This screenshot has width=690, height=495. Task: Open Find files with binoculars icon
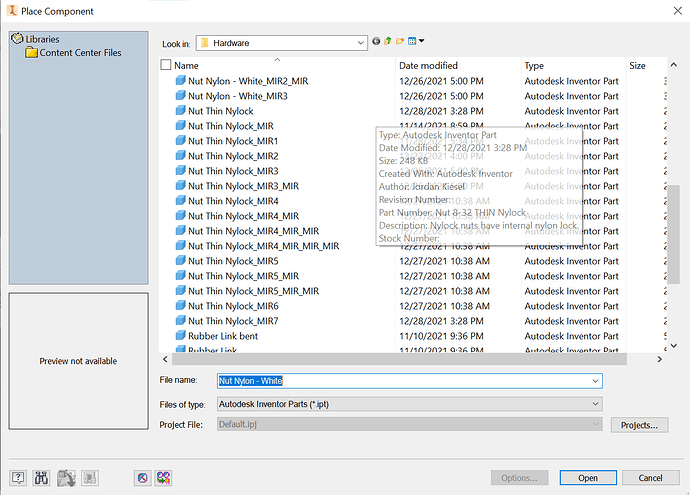(41, 478)
